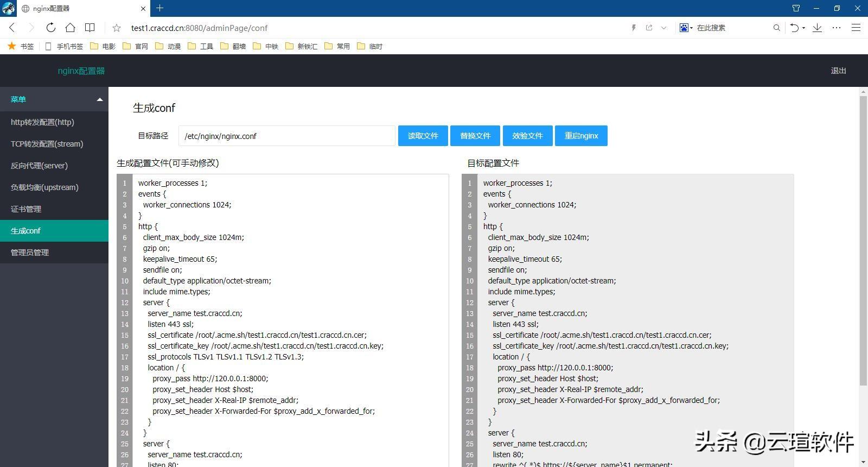
Task: Log out via 退出 link
Action: tap(838, 71)
